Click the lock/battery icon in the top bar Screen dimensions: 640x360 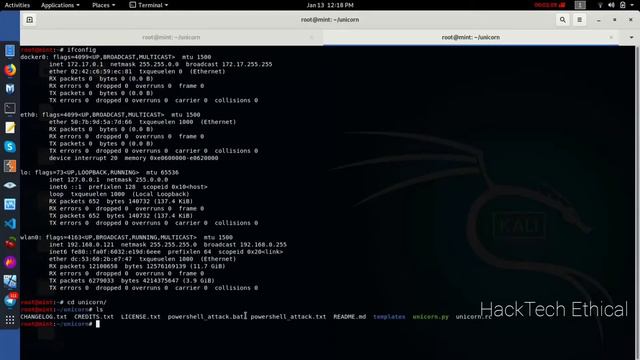(622, 5)
